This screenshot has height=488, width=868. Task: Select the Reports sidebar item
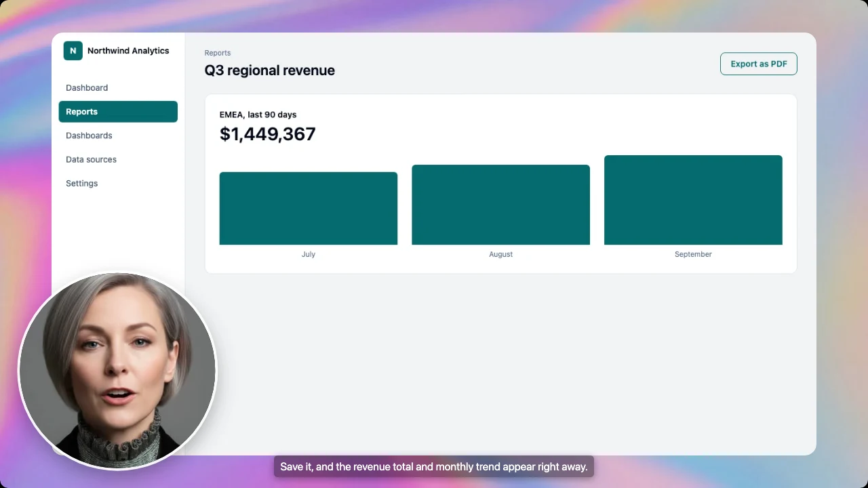click(x=118, y=112)
